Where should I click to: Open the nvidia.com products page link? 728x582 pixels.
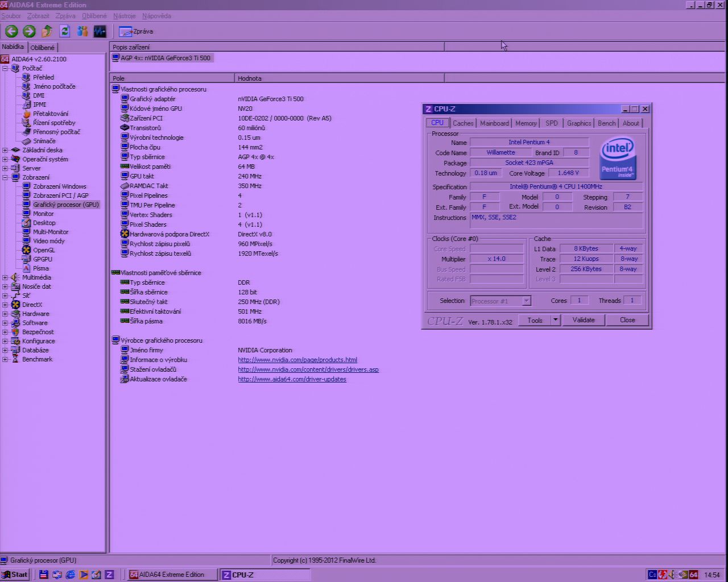tap(297, 360)
